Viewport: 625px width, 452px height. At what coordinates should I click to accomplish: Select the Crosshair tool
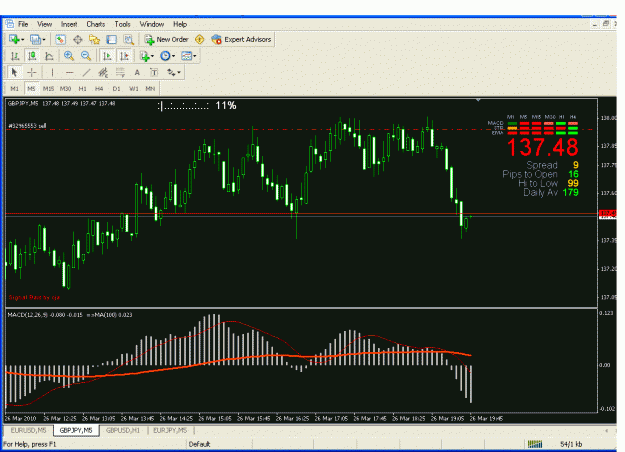tap(32, 72)
